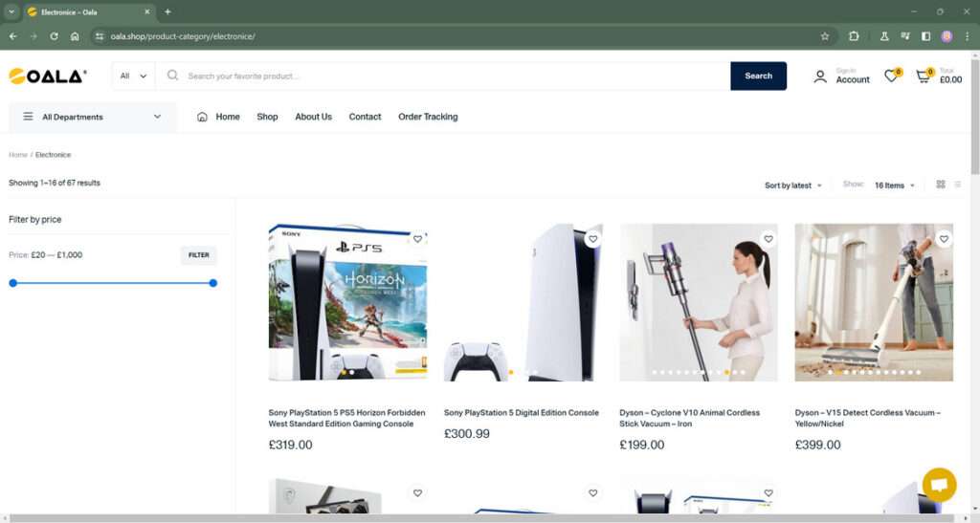The width and height of the screenshot is (980, 523).
Task: Click the £399.00 price text
Action: pos(817,445)
